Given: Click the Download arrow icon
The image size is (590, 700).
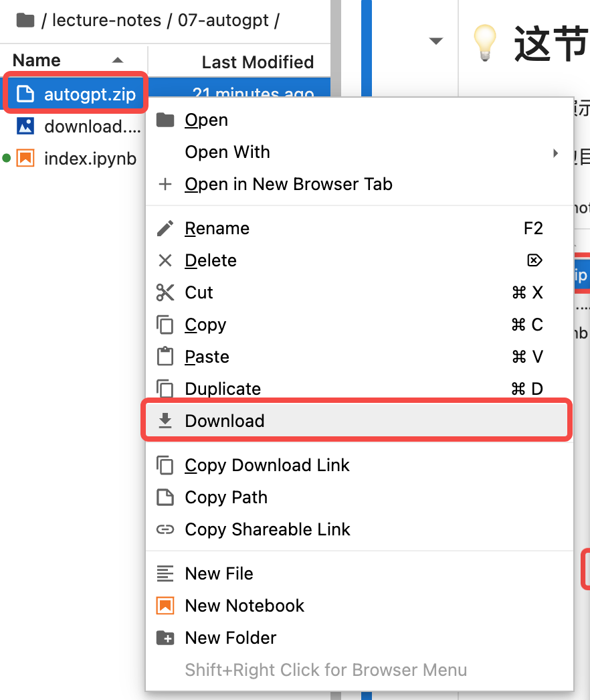Looking at the screenshot, I should pyautogui.click(x=165, y=420).
